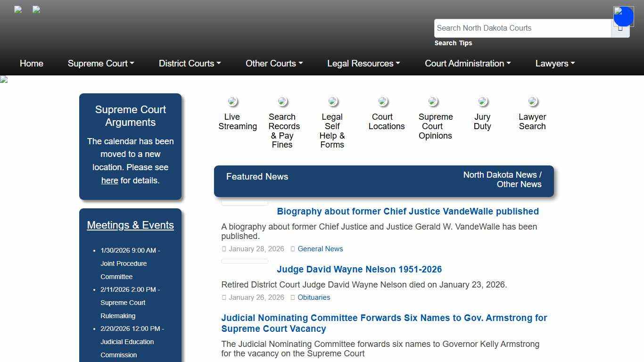644x362 pixels.
Task: Expand the Supreme Court menu
Action: (x=100, y=63)
